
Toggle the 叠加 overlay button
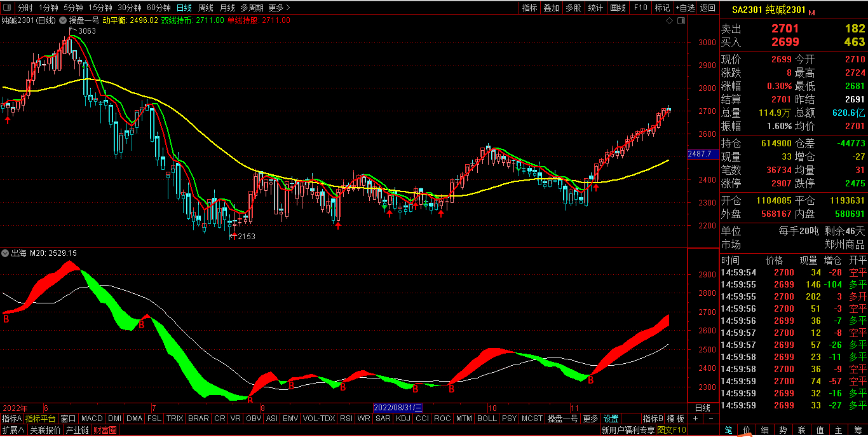[x=551, y=8]
